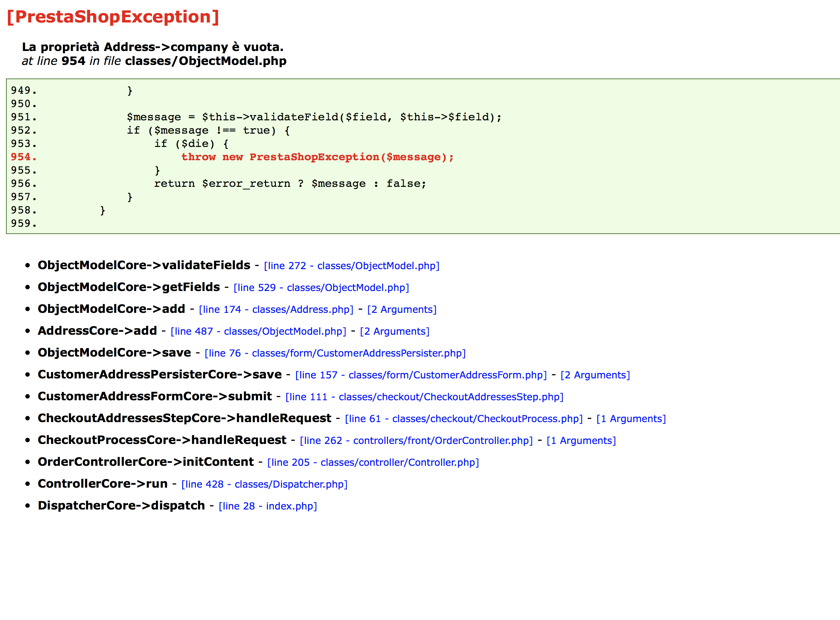
Task: Open OrderController.php line 262 link
Action: [416, 440]
